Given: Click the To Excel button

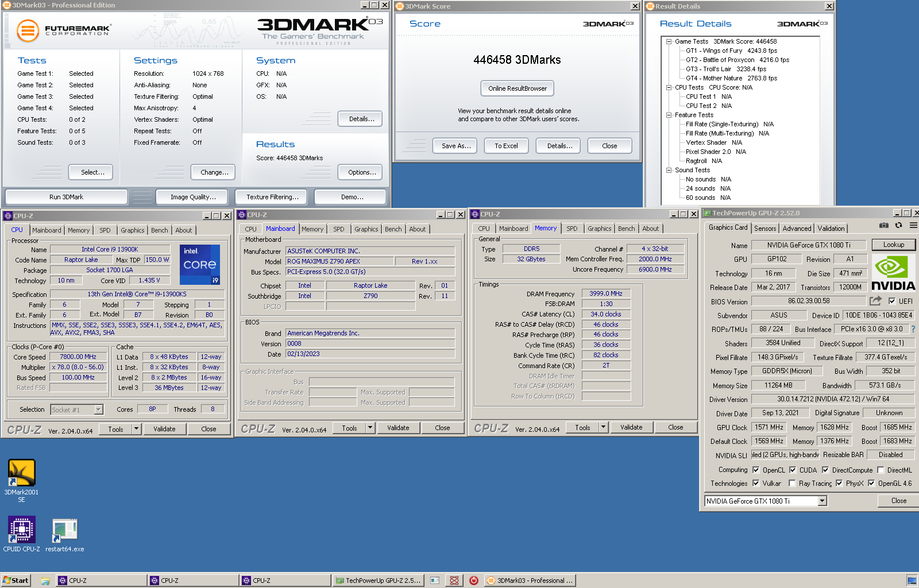Looking at the screenshot, I should click(506, 146).
